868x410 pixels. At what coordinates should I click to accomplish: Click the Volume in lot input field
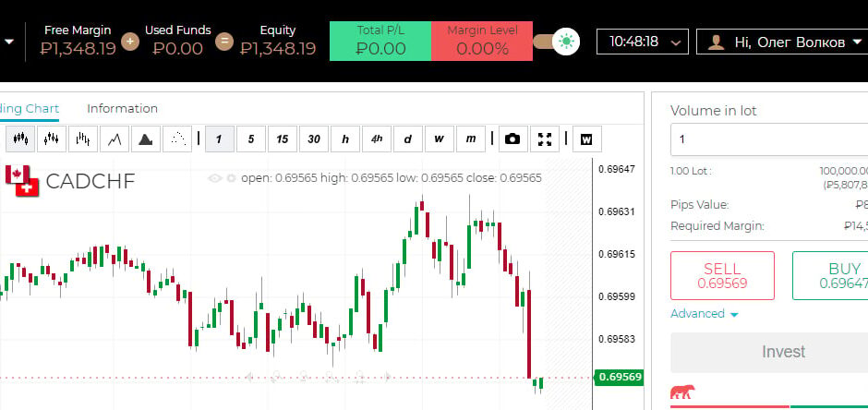click(x=771, y=139)
